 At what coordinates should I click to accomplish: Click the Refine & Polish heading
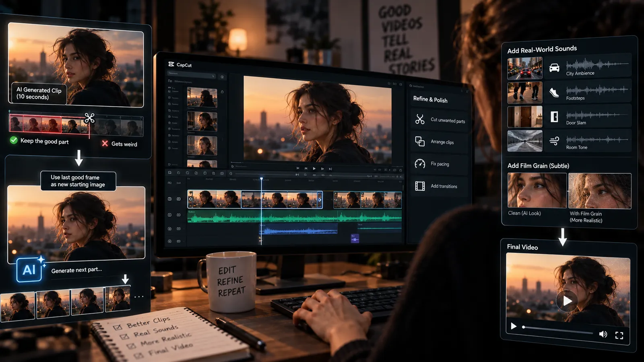coord(430,99)
